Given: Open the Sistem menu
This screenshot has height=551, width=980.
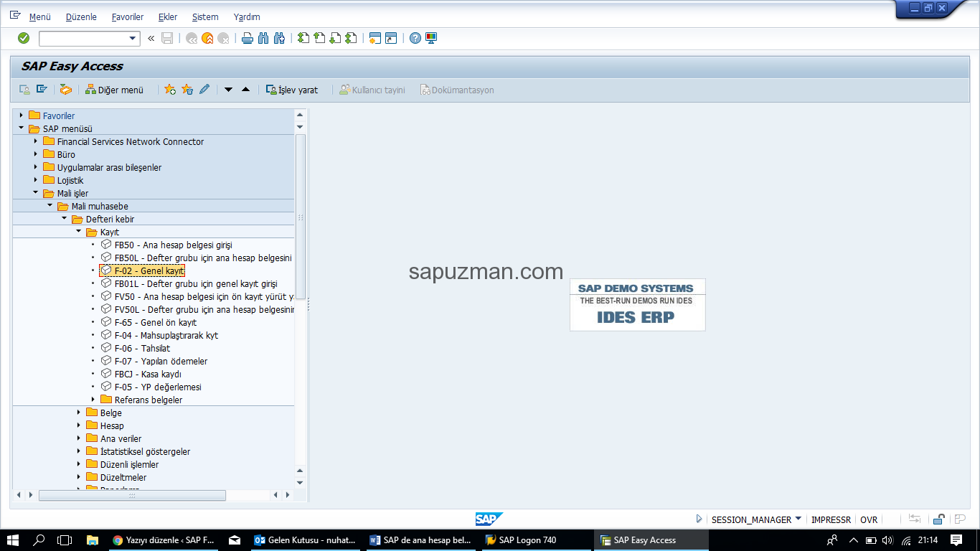Looking at the screenshot, I should coord(205,17).
